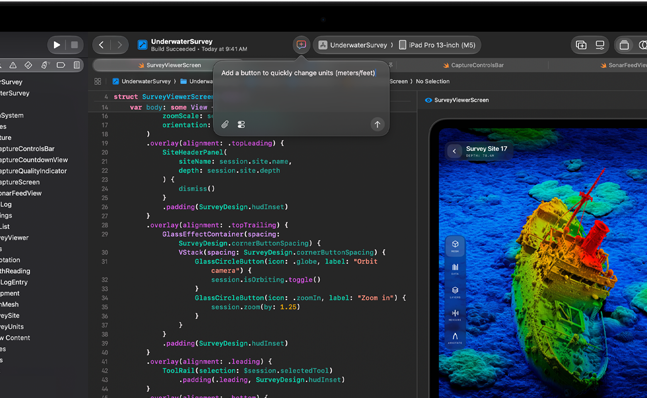Image resolution: width=647 pixels, height=398 pixels.
Task: Open the display/canvas settings toolbar icon
Action: 600,45
